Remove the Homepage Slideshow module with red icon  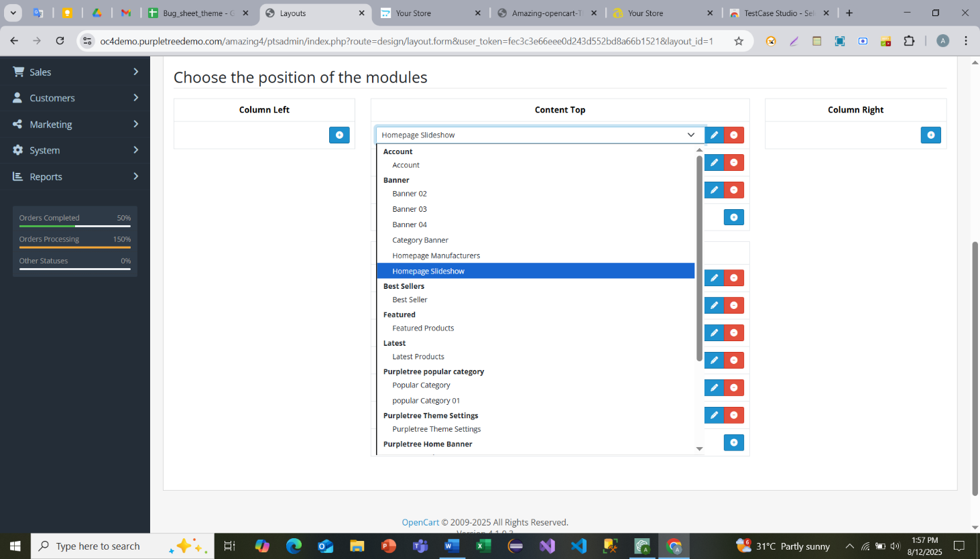click(734, 135)
